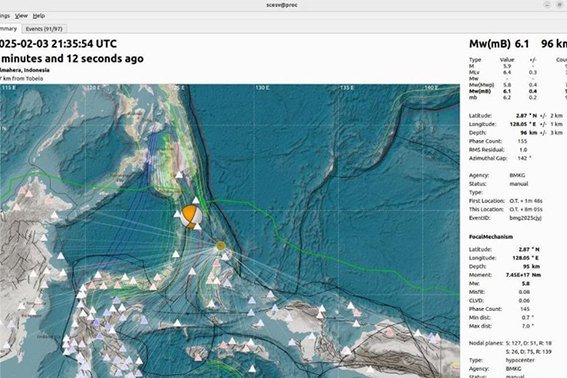Click the RMS Residual value 1.0
The height and width of the screenshot is (378, 567).
pos(523,150)
